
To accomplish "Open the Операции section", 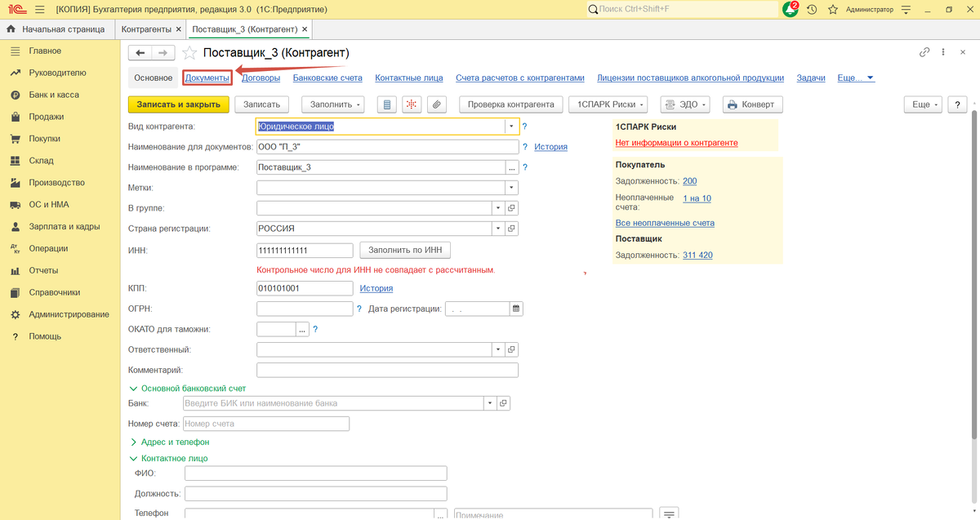I will click(x=48, y=248).
